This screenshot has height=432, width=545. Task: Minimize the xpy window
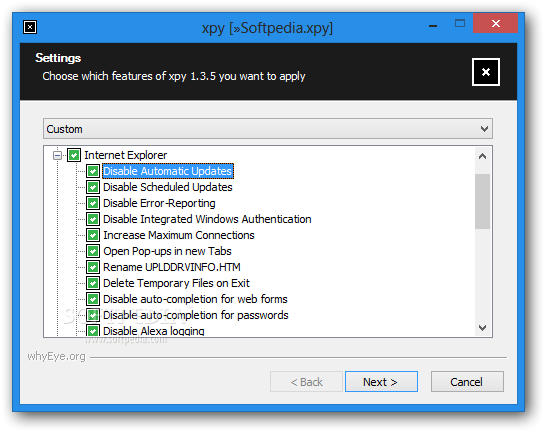(433, 25)
